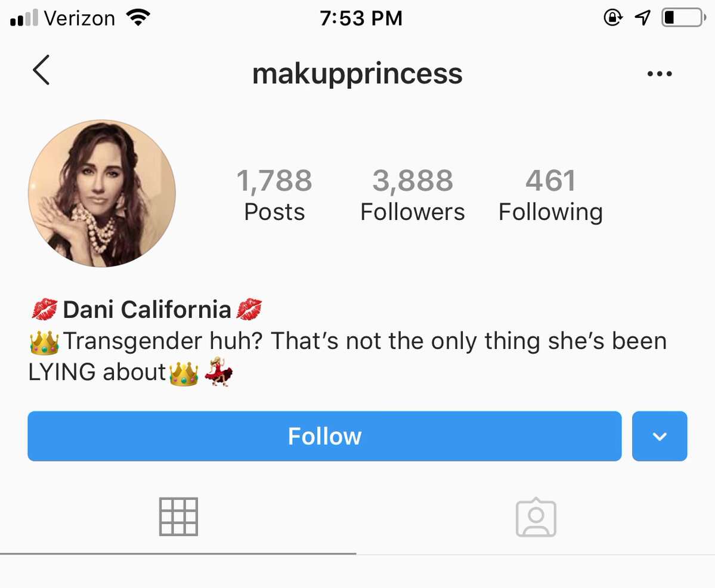Tap the crown emoji before 'Transgender'
Screen dimensions: 715x588
point(44,342)
